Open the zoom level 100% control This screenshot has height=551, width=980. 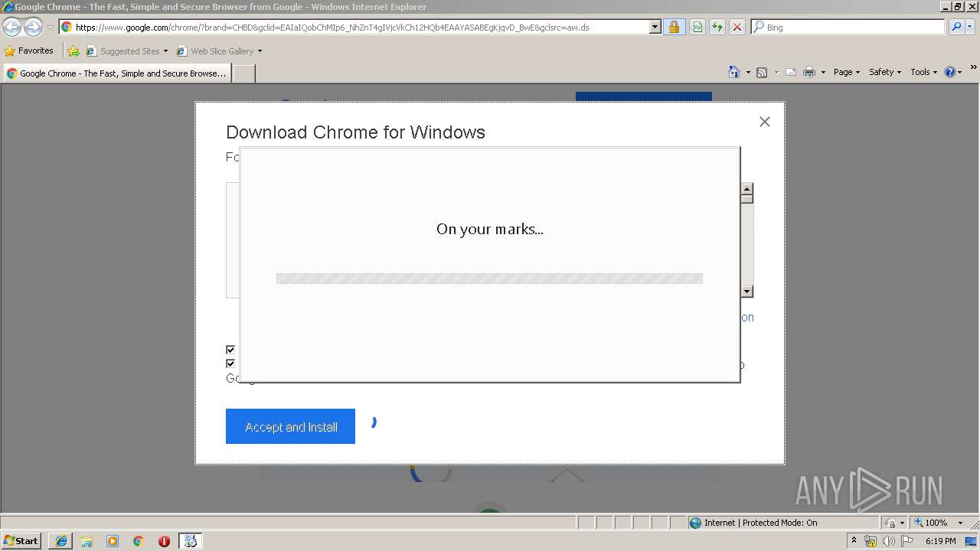pos(931,523)
